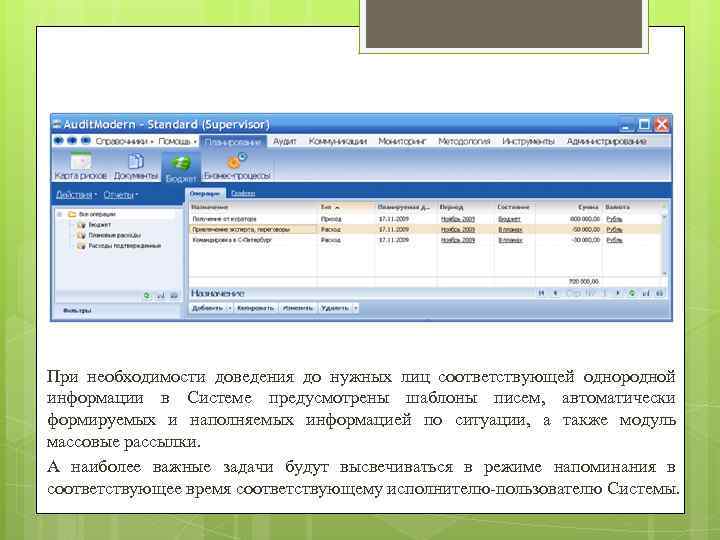
Task: Open the Помощь dropdown menu
Action: pos(177,141)
